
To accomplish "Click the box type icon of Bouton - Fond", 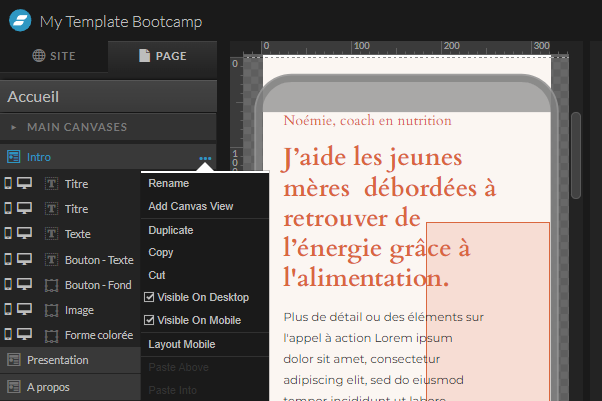I will click(x=51, y=285).
